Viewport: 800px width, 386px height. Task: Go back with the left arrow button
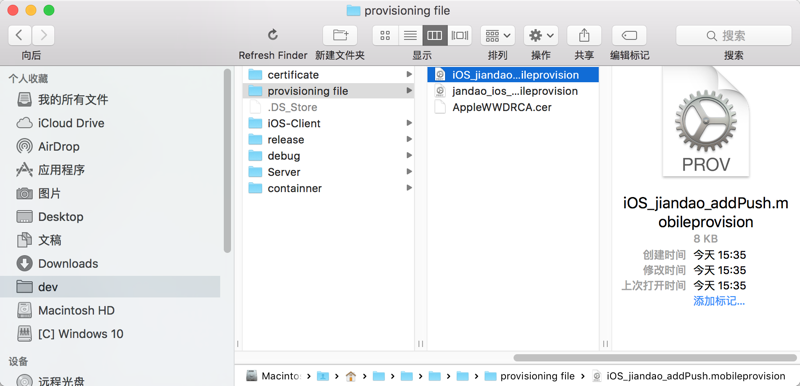pyautogui.click(x=19, y=35)
